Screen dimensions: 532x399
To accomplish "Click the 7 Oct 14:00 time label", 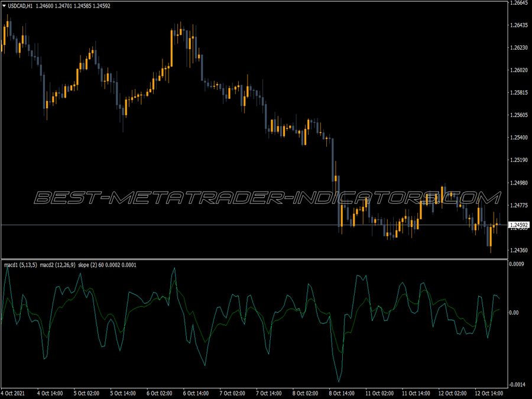I will coord(269,393).
